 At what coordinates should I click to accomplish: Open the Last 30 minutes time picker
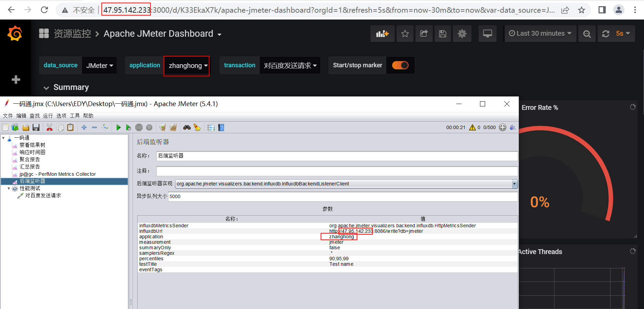[x=540, y=34]
